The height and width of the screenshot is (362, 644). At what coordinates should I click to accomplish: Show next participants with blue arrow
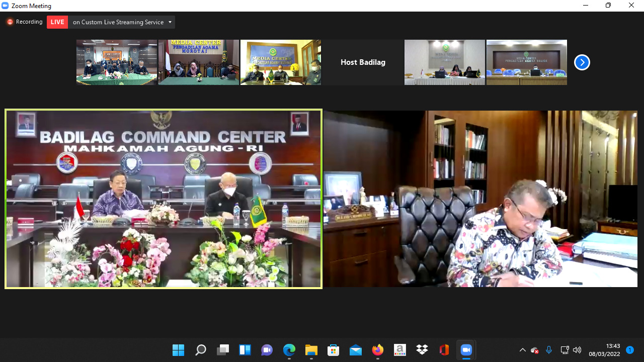coord(582,62)
